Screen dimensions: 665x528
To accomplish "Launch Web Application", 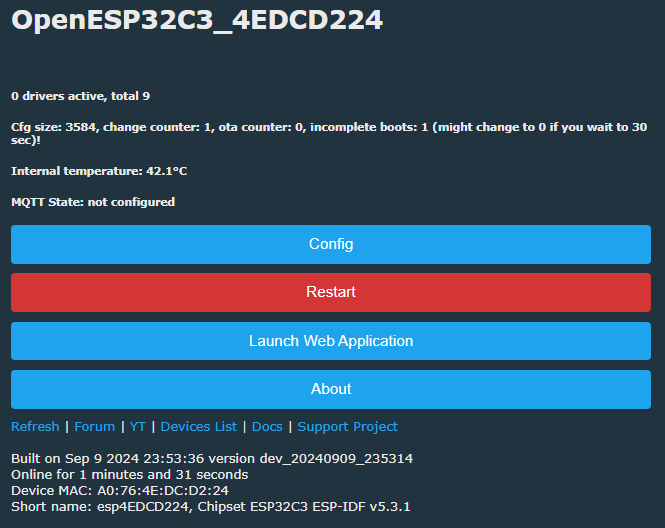I will [x=331, y=341].
